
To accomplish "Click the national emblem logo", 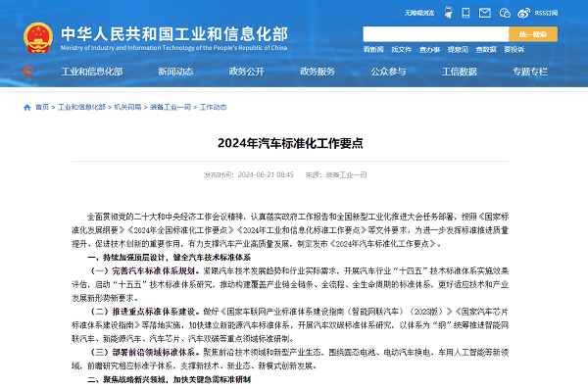I will pyautogui.click(x=38, y=37).
